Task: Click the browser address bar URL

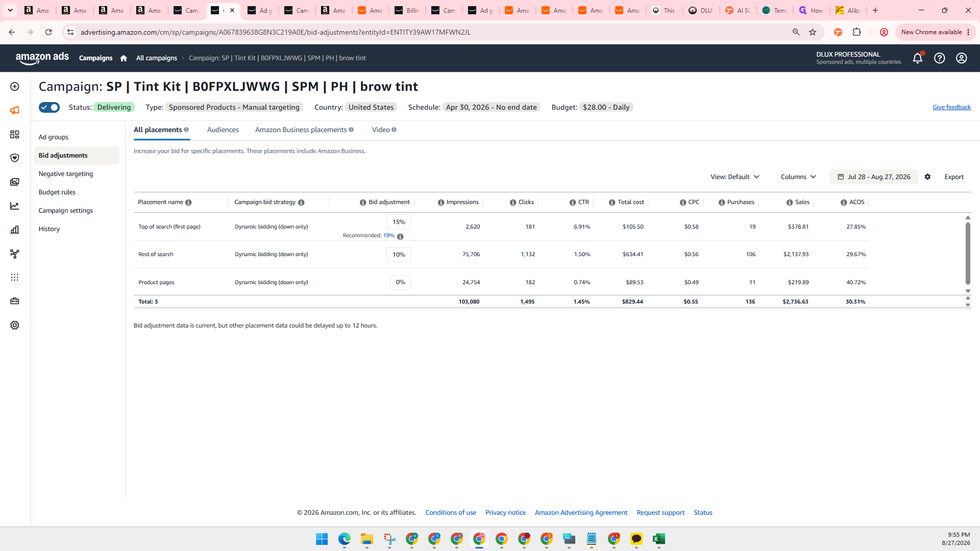Action: [276, 32]
